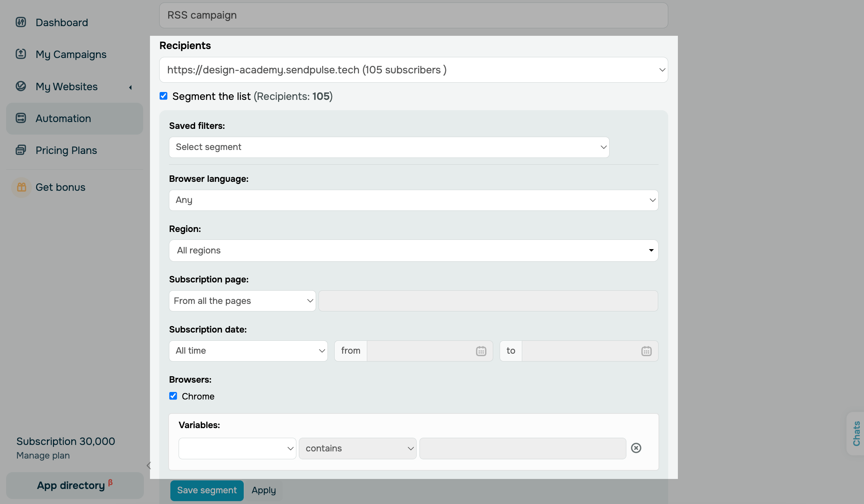Viewport: 864px width, 504px height.
Task: Click the Get bonus gift icon
Action: coord(21,187)
